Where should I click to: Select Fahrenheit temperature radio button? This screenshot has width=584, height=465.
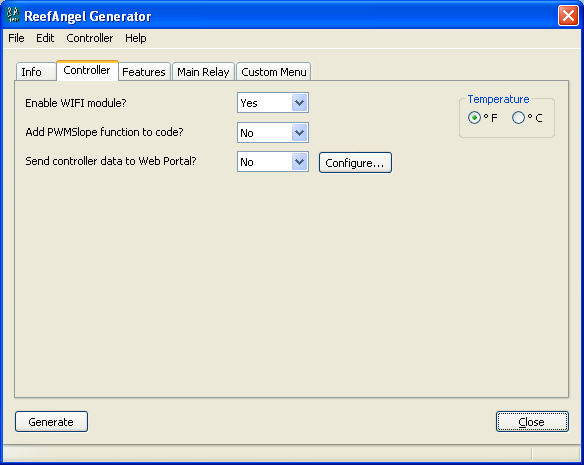[474, 118]
